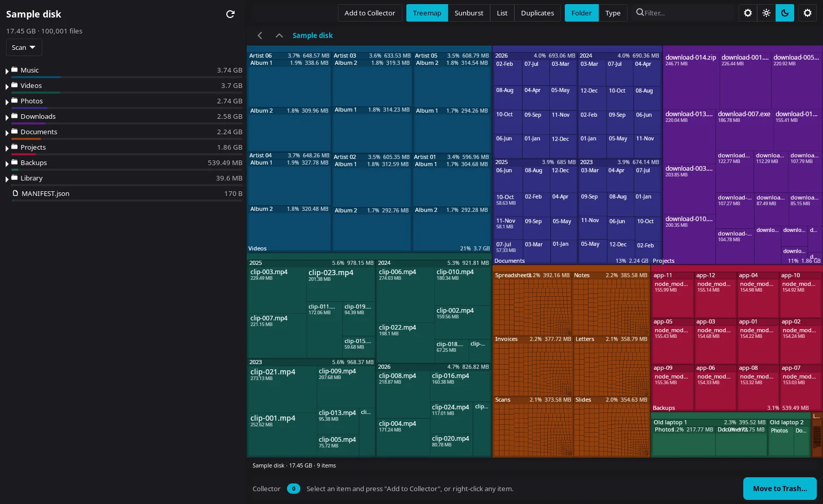The width and height of the screenshot is (823, 504).
Task: Select the clip-021.mp4 tile in the treemap
Action: 282,389
